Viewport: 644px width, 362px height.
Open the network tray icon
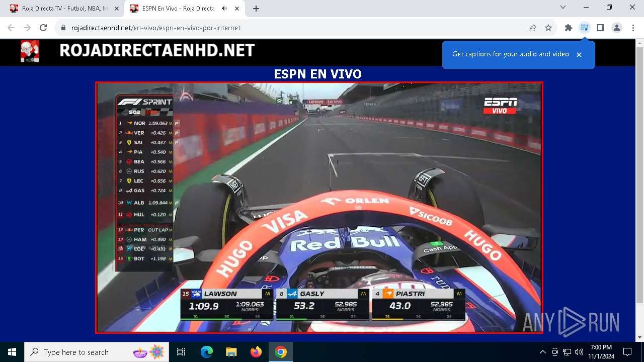[567, 352]
